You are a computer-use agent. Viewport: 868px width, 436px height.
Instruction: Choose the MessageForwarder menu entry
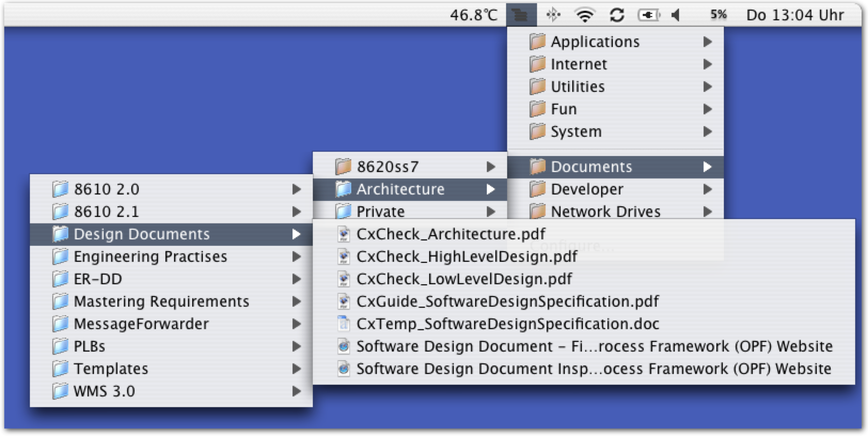(x=141, y=324)
